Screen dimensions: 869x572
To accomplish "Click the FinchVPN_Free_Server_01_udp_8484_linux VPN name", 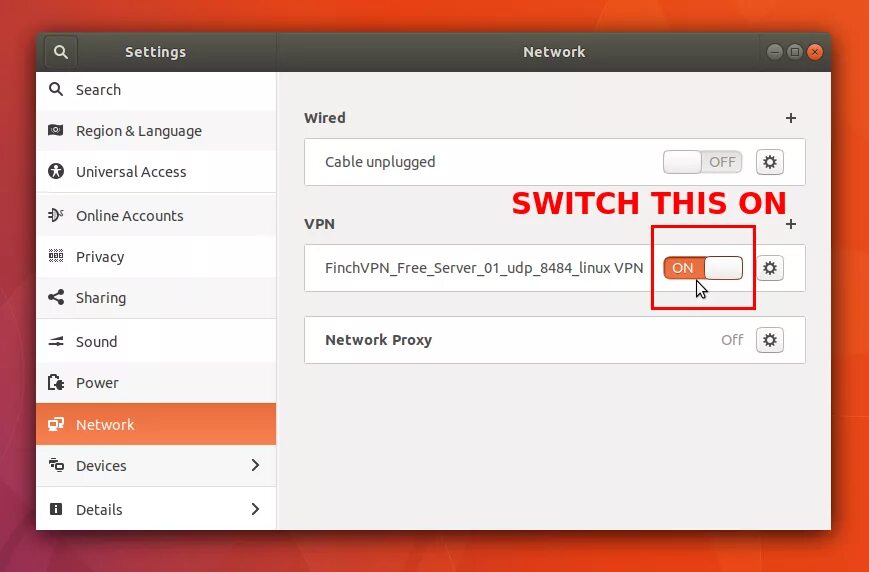I will [x=484, y=268].
